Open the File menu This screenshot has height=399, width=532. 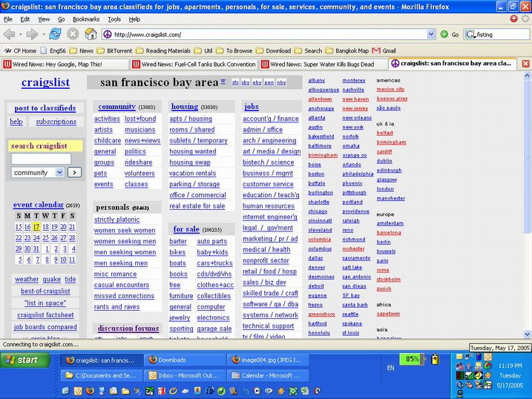click(8, 19)
